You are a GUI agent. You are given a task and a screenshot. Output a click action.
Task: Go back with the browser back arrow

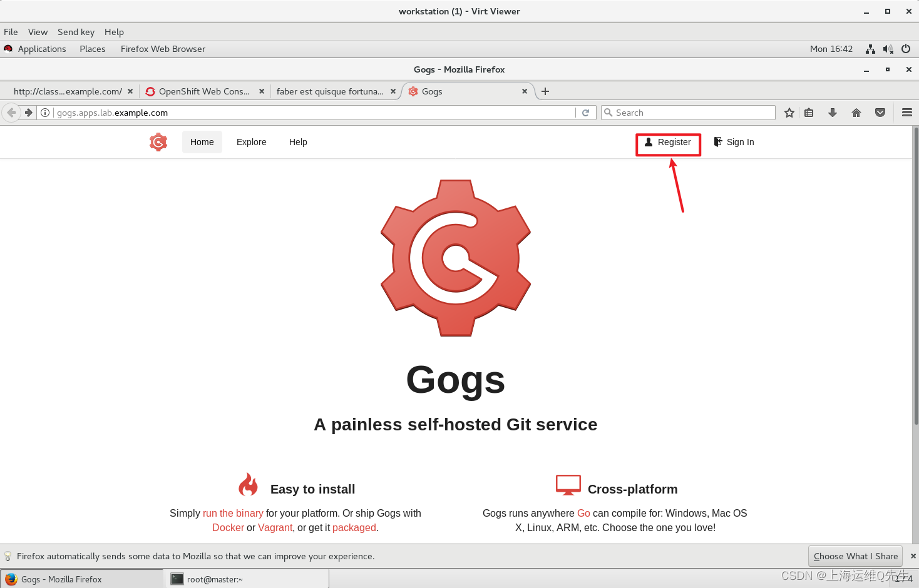(11, 113)
